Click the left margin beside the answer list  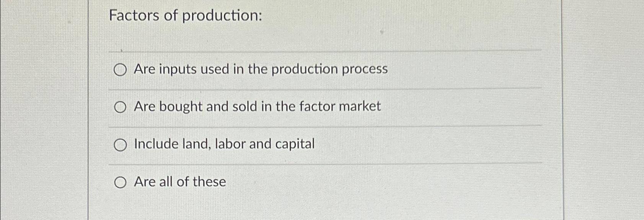[99, 126]
